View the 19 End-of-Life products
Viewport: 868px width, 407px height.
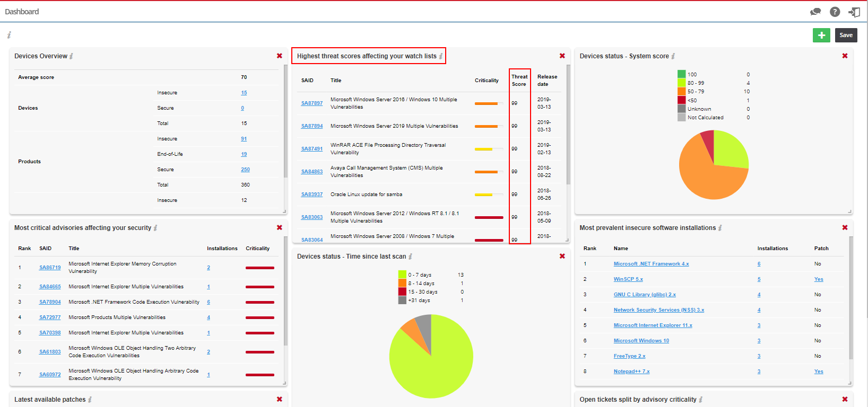point(244,154)
